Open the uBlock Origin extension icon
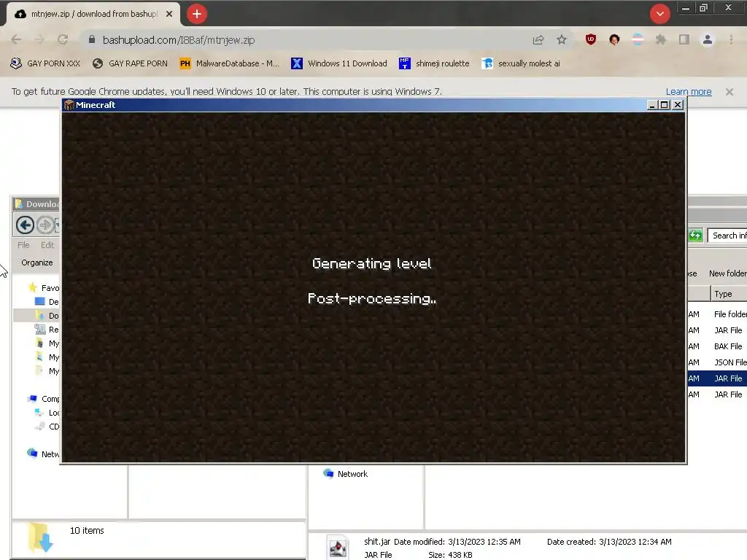 591,40
